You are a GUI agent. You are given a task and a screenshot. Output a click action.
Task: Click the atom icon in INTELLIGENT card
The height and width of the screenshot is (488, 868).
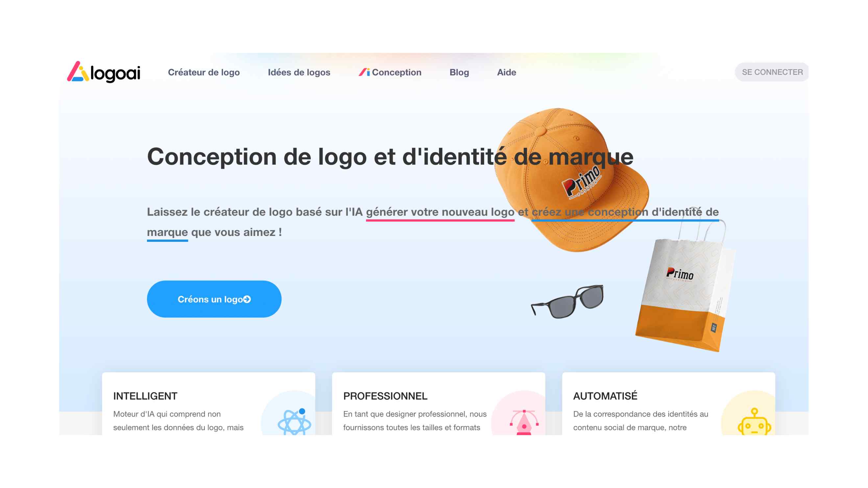[x=294, y=421]
